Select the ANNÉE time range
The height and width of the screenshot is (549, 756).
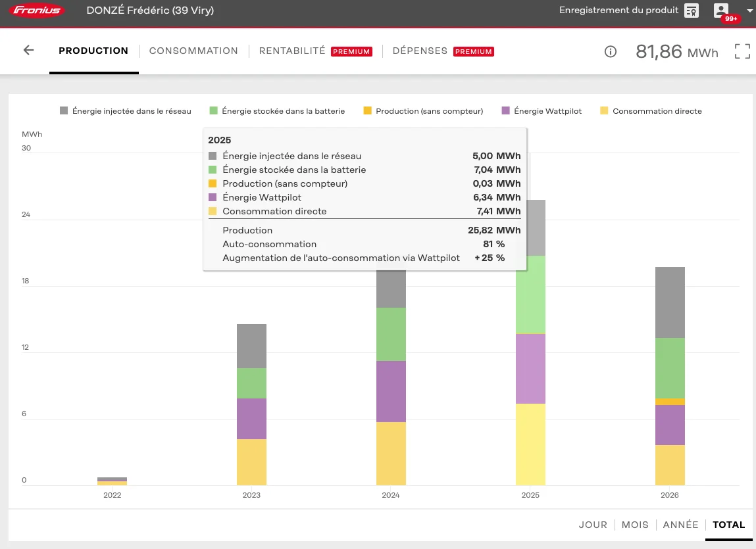click(680, 525)
